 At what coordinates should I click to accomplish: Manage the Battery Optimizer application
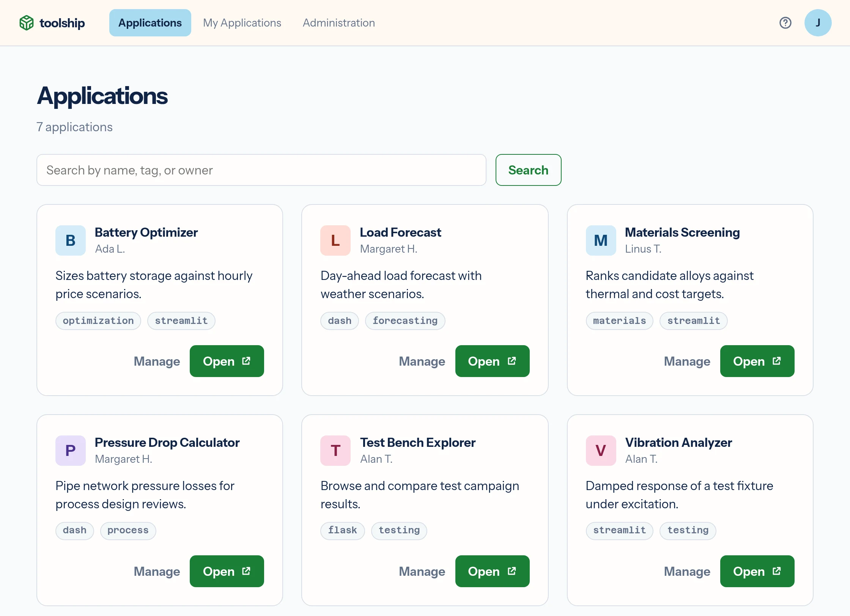point(157,361)
